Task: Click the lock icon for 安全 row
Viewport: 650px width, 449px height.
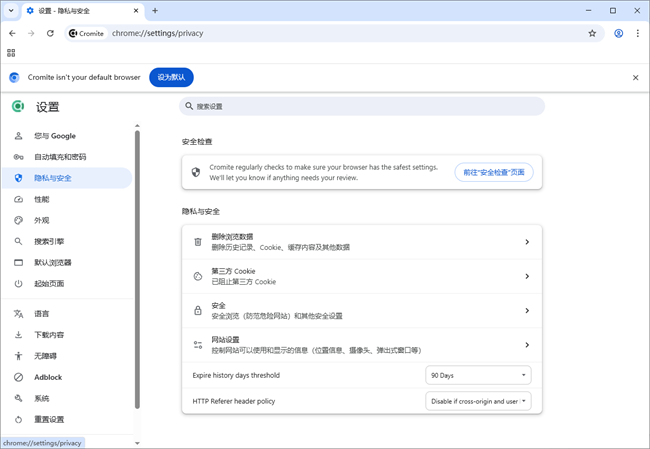Action: [x=198, y=311]
